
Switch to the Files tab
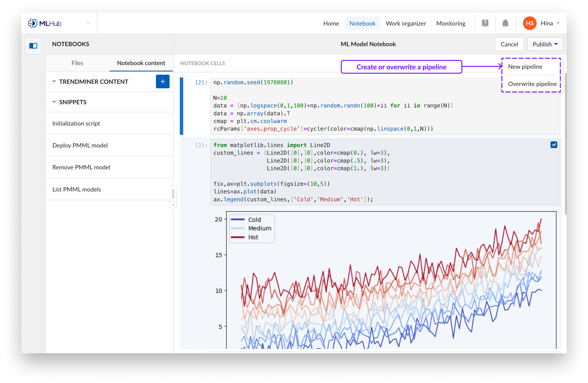(77, 63)
